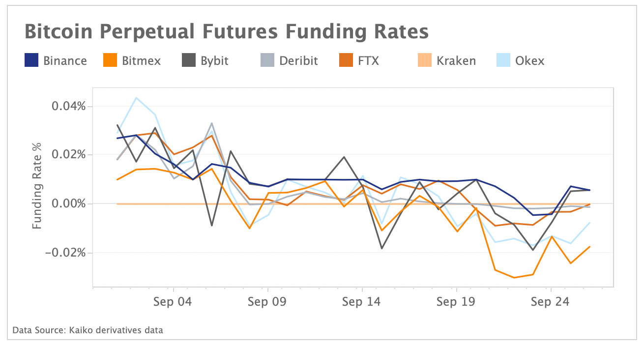Screen dimensions: 644x346
Task: Hide the Kraken series via its label
Action: coord(456,61)
